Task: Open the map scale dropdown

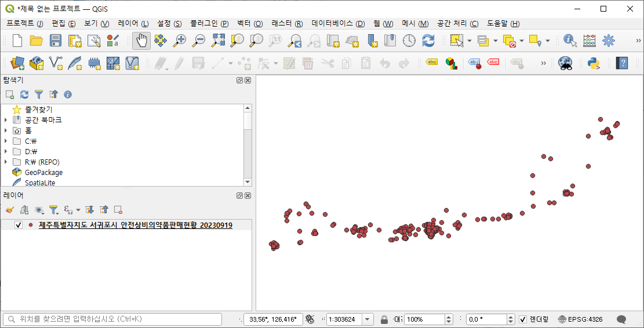Action: tap(368, 319)
